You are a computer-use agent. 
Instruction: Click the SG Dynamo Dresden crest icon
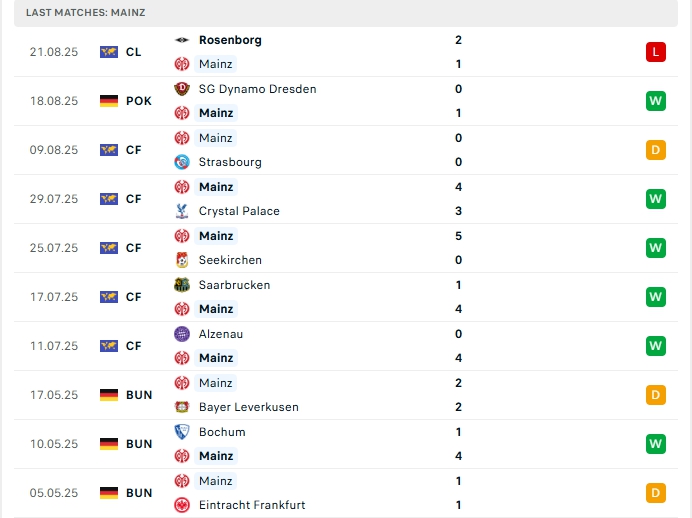click(182, 89)
